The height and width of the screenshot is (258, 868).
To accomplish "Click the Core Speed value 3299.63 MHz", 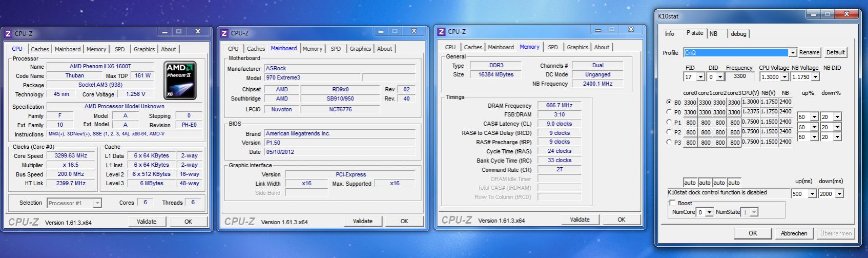I will [71, 156].
